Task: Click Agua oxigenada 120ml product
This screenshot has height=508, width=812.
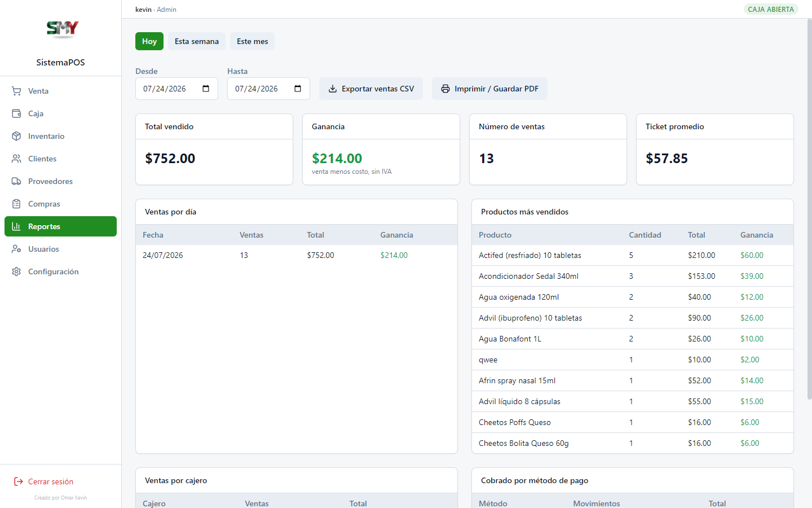Action: coord(519,297)
